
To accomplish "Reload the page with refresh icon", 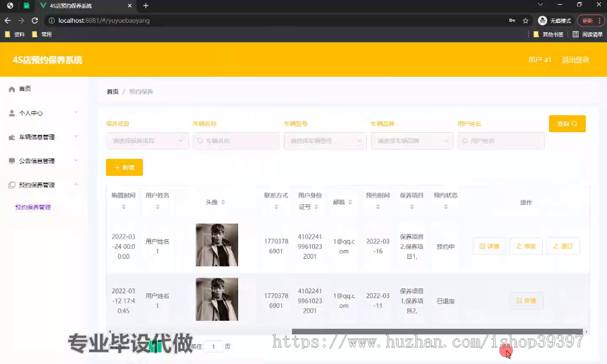I will [35, 20].
